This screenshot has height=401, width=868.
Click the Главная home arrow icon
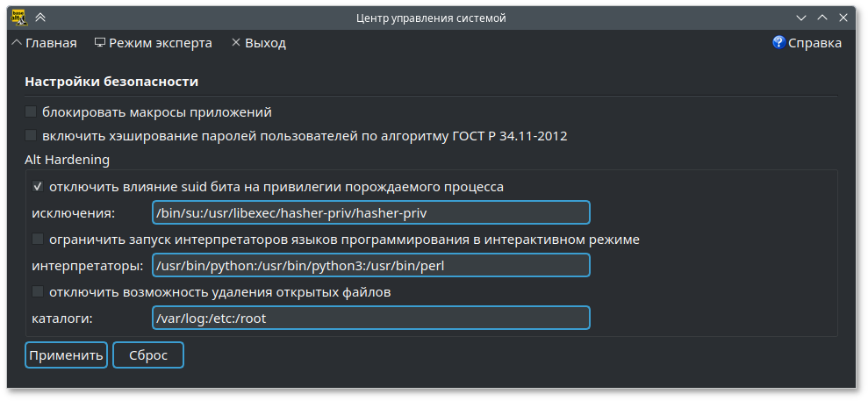tap(17, 42)
